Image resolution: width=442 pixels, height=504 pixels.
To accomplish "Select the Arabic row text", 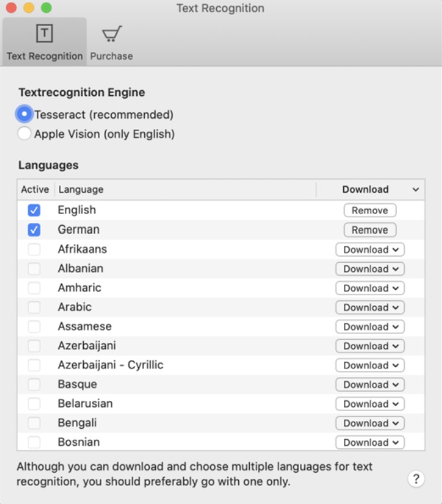I will [x=75, y=307].
